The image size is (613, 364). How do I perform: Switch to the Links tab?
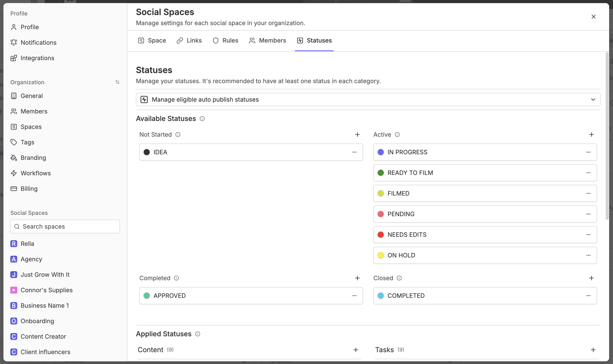point(189,40)
